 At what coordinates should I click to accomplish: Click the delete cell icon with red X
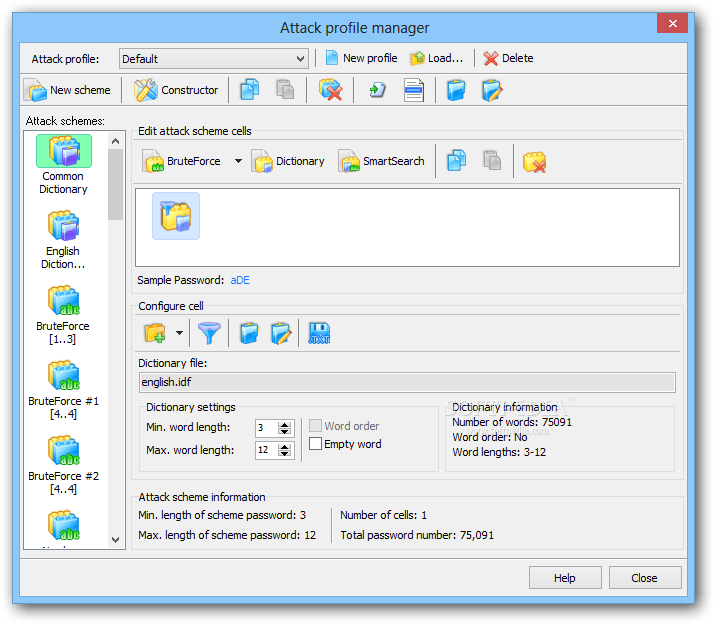pos(534,161)
